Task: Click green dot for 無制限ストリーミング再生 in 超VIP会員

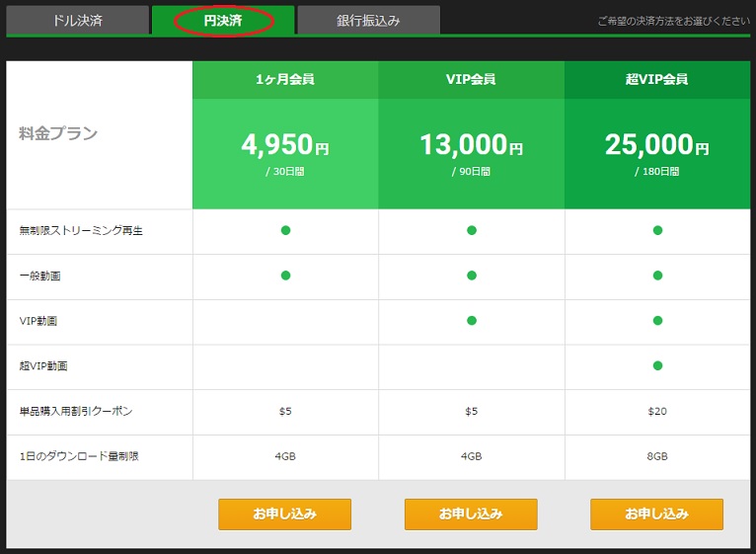Action: (657, 230)
